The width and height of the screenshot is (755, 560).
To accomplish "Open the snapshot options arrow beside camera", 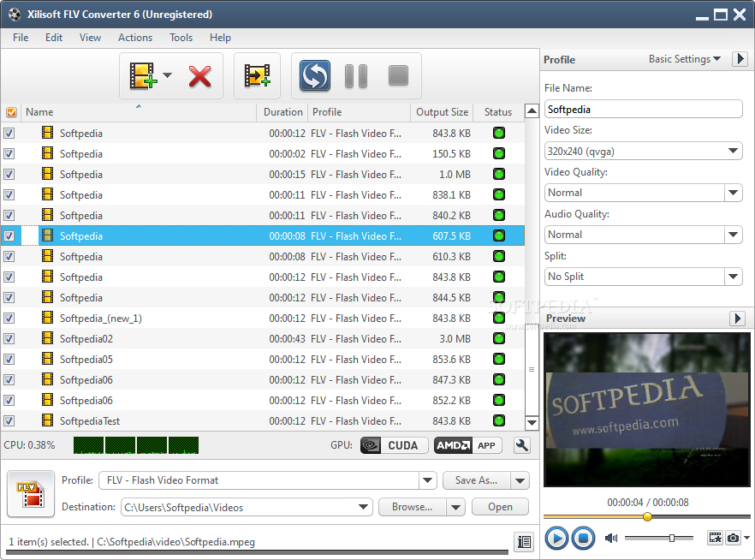I will coord(746,538).
